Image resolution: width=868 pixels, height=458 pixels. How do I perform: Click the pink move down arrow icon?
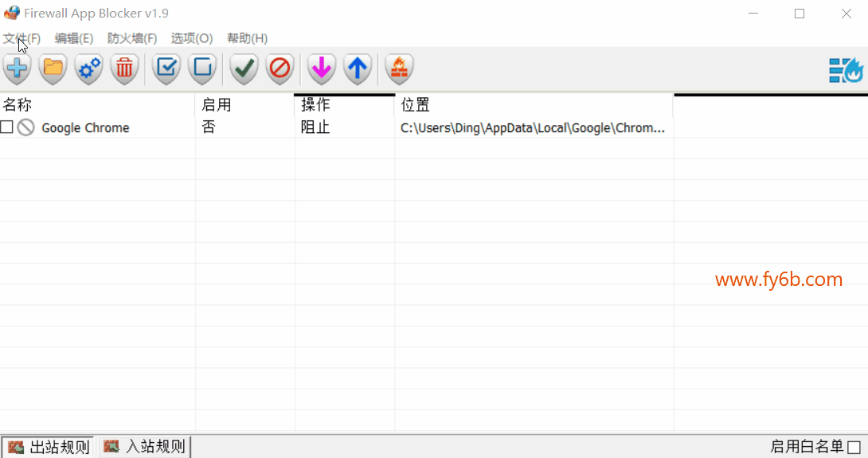[322, 69]
